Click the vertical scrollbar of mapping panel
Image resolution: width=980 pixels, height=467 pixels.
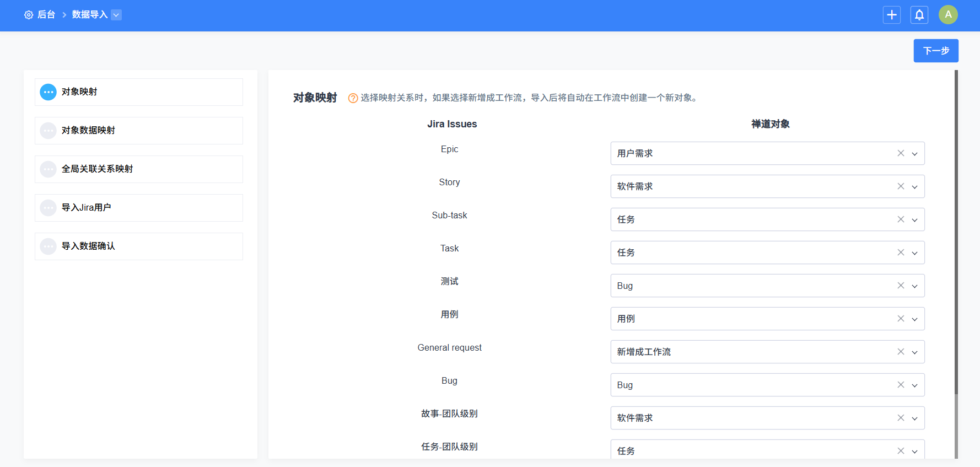point(956,232)
